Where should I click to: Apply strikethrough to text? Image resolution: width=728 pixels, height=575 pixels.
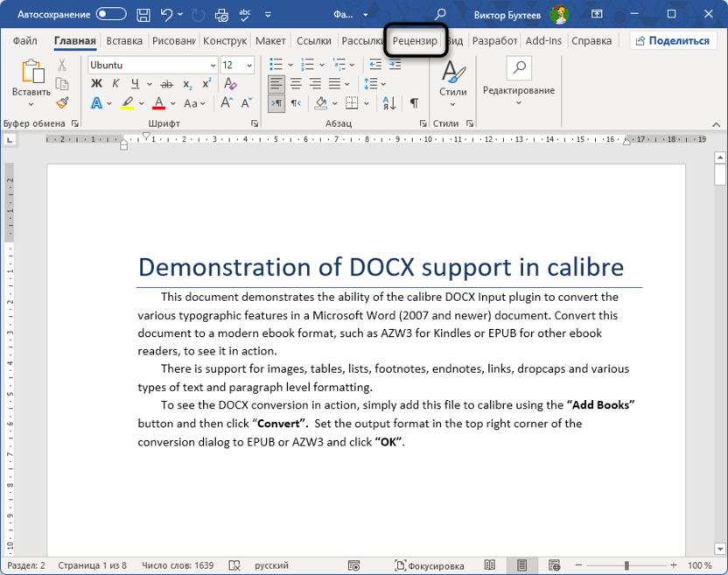click(166, 83)
